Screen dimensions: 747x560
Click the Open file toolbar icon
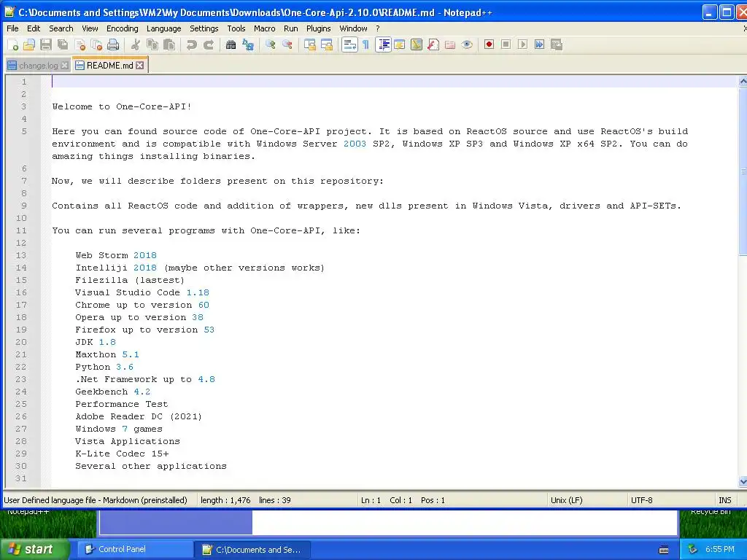pyautogui.click(x=29, y=44)
